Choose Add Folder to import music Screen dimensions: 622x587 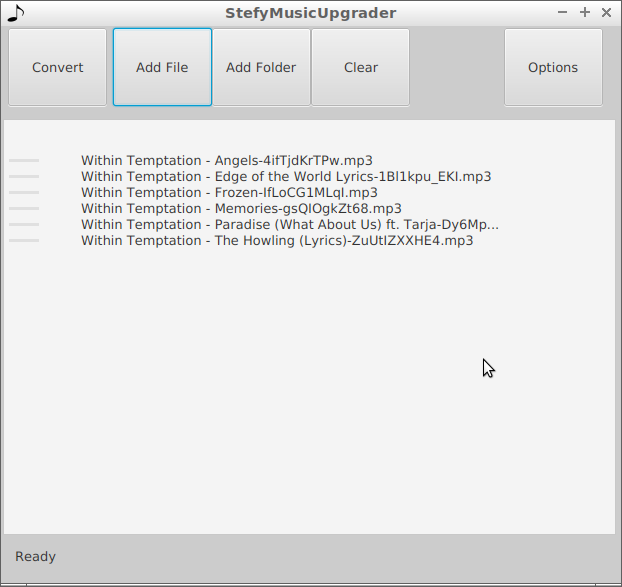coord(261,67)
